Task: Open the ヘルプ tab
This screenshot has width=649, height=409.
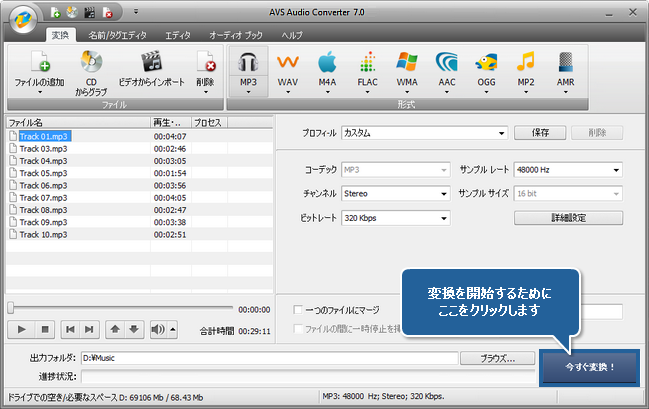Action: [x=292, y=34]
